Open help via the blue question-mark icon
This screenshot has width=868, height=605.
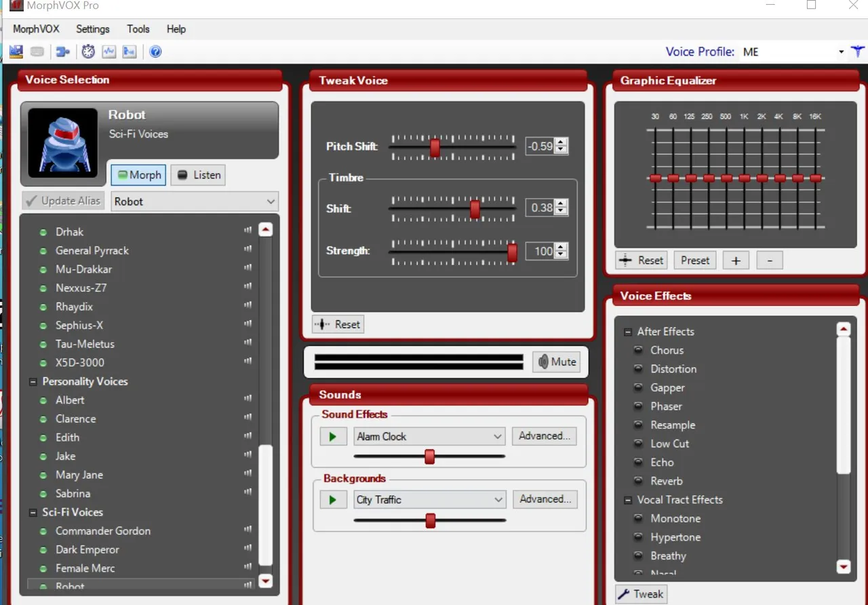click(155, 52)
